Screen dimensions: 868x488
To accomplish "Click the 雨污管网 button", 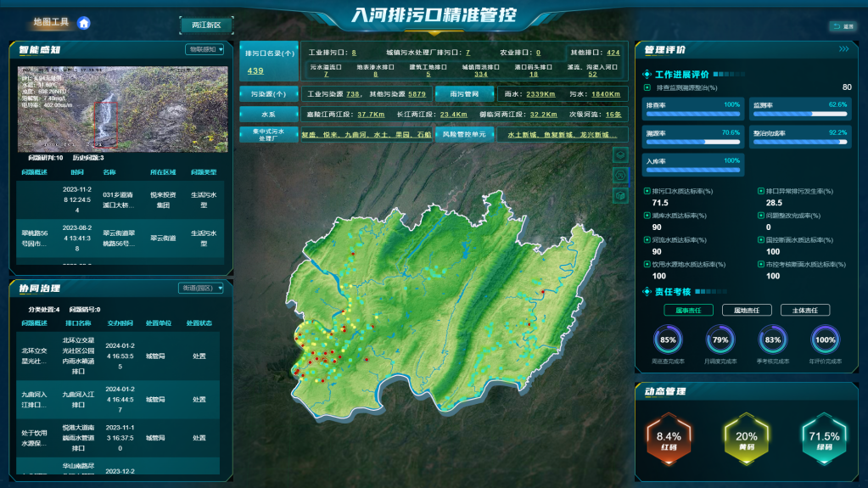I will coord(464,94).
